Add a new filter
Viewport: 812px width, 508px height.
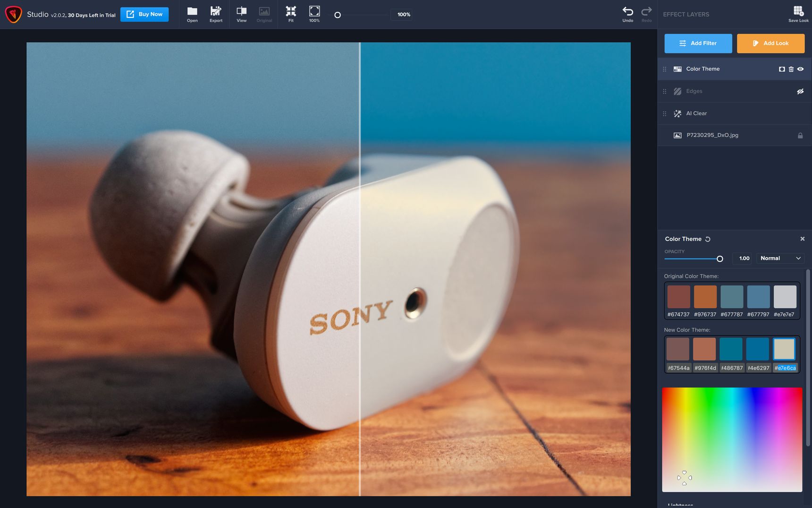(698, 43)
